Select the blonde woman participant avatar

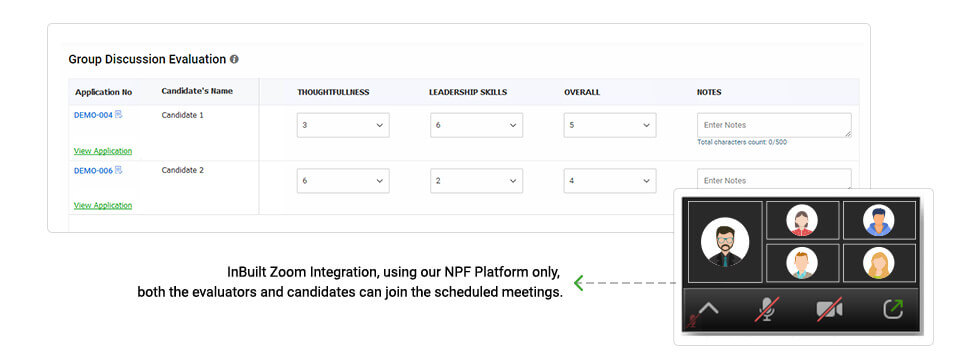pyautogui.click(x=879, y=263)
